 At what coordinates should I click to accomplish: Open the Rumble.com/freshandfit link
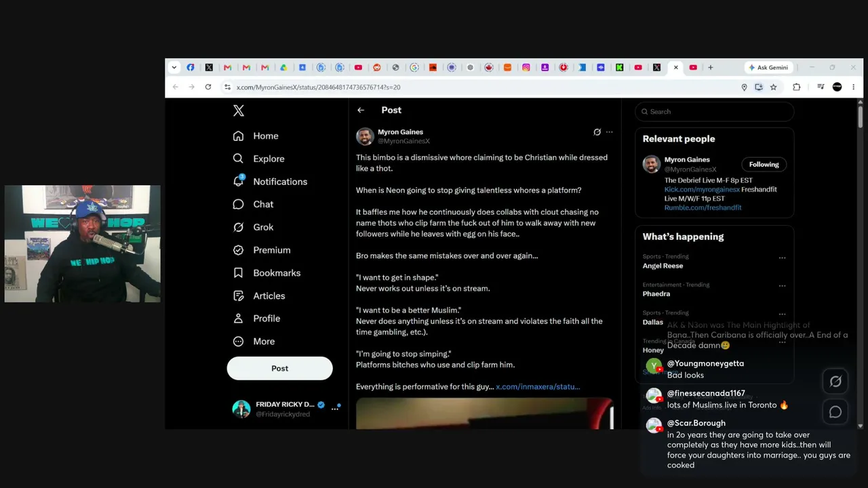[x=703, y=207]
